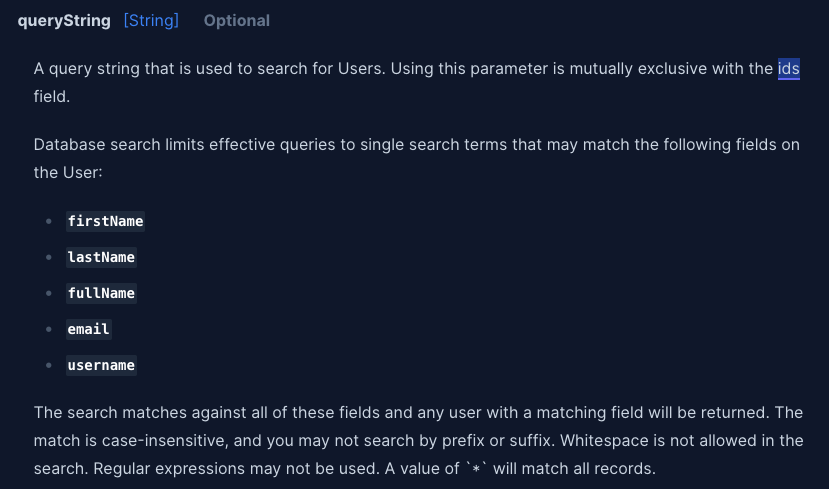Click the Optional label
The width and height of the screenshot is (829, 489).
tap(237, 21)
